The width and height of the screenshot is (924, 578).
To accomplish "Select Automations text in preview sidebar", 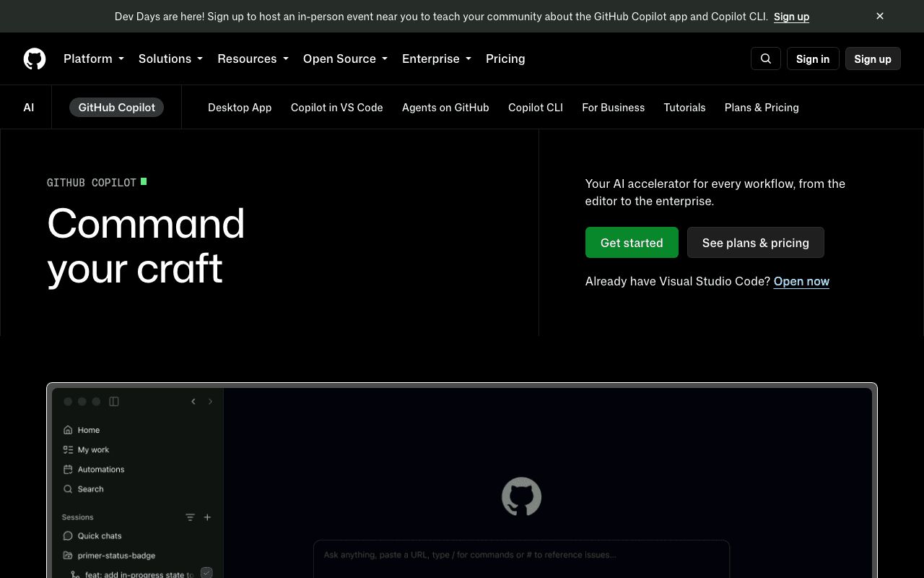I will [x=101, y=469].
